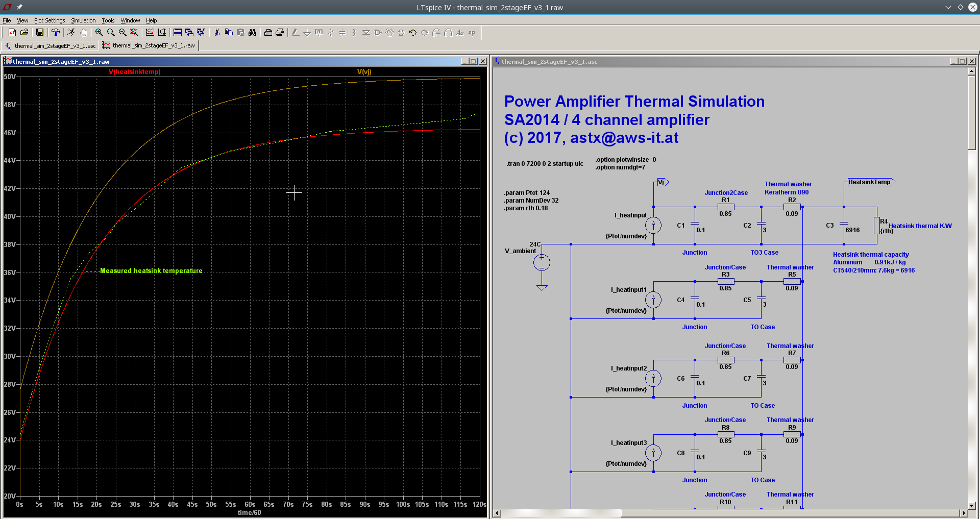Open Control Panel hammer icon
This screenshot has height=519, width=980.
pos(56,33)
